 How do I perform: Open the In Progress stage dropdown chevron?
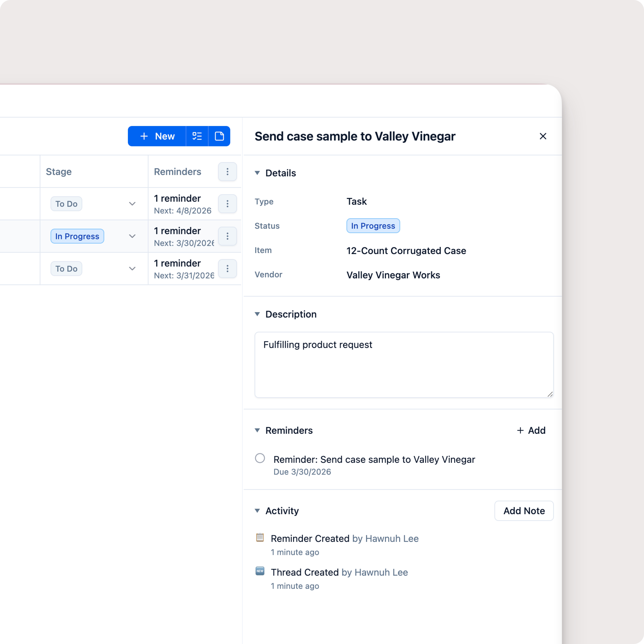(x=132, y=236)
